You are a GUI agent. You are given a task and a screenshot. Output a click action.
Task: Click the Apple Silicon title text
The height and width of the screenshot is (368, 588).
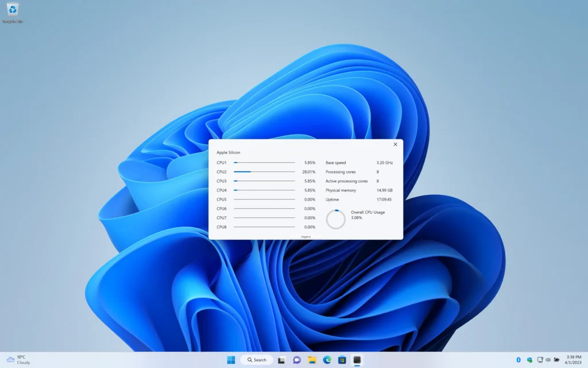pos(229,152)
